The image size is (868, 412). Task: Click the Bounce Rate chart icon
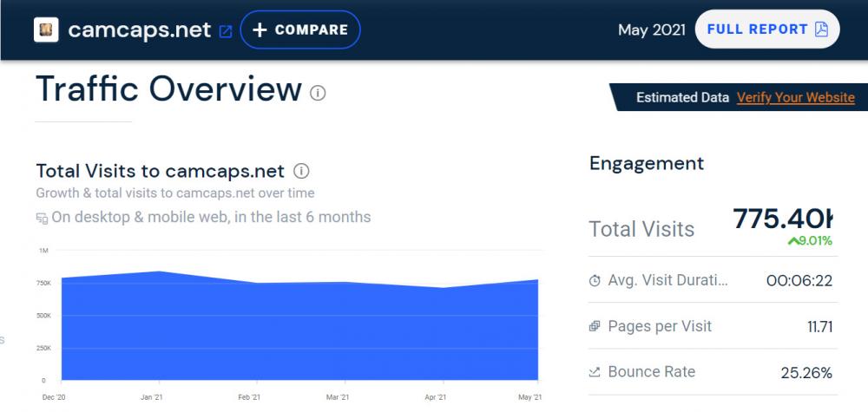pos(595,373)
